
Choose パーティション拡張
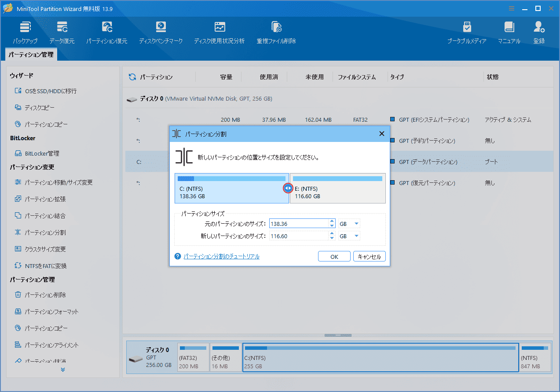click(x=40, y=199)
